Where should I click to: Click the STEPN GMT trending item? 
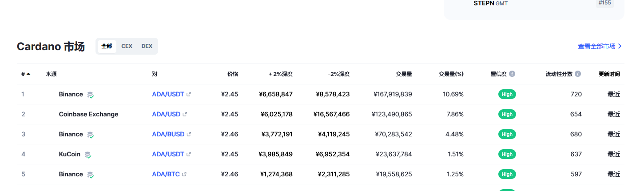click(490, 3)
